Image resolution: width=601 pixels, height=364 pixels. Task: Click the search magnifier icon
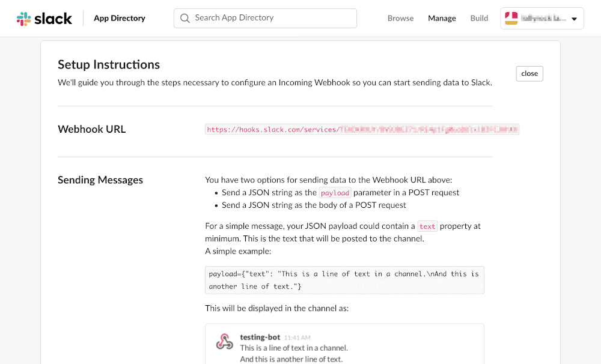pyautogui.click(x=185, y=18)
